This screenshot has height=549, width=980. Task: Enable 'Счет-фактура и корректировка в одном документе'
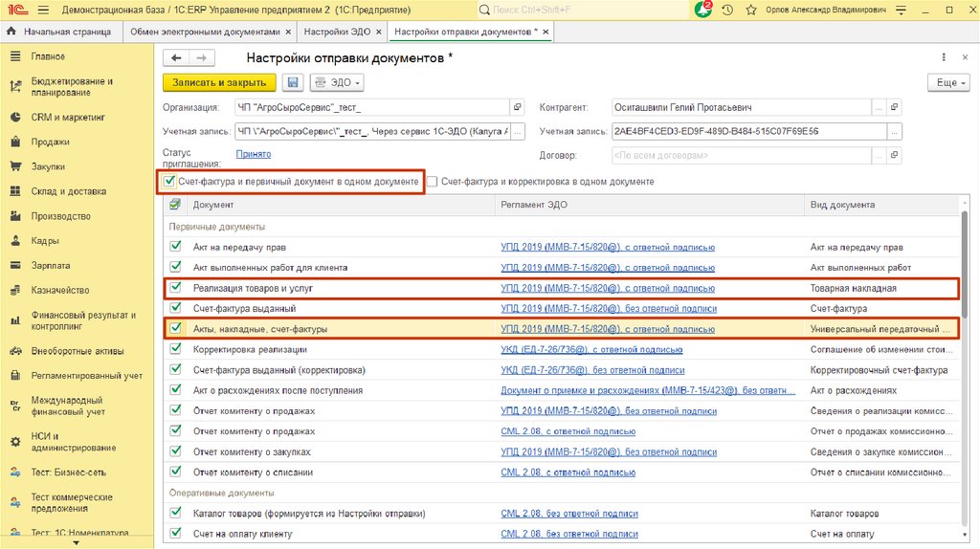(x=433, y=181)
